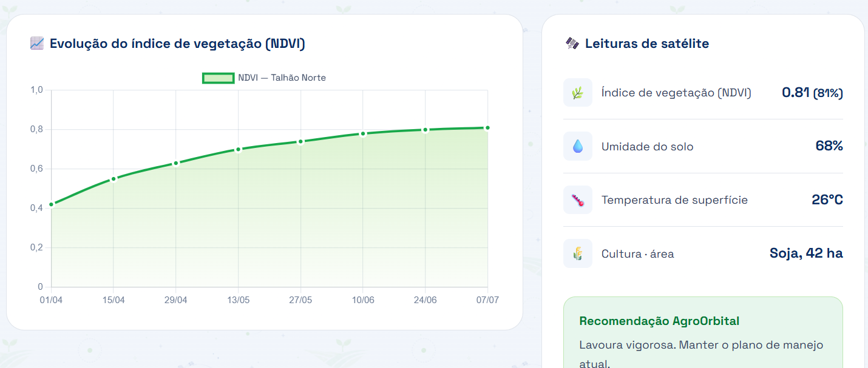Click the Leituras de satélite title

[x=647, y=44]
